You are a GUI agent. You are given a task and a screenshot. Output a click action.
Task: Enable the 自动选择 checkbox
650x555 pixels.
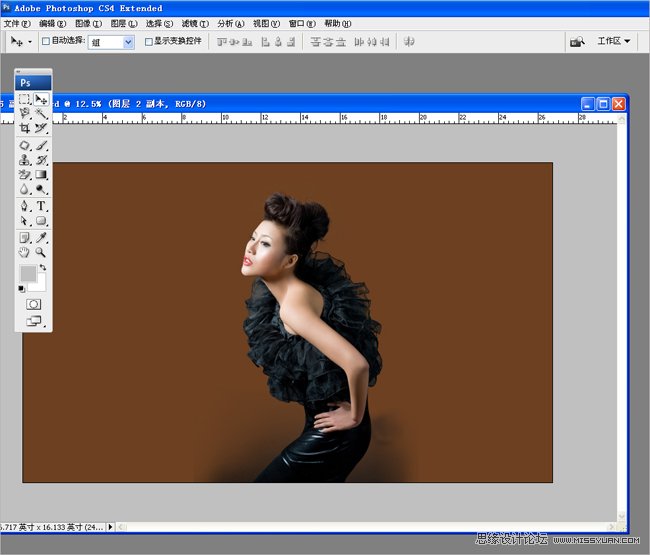[x=46, y=42]
